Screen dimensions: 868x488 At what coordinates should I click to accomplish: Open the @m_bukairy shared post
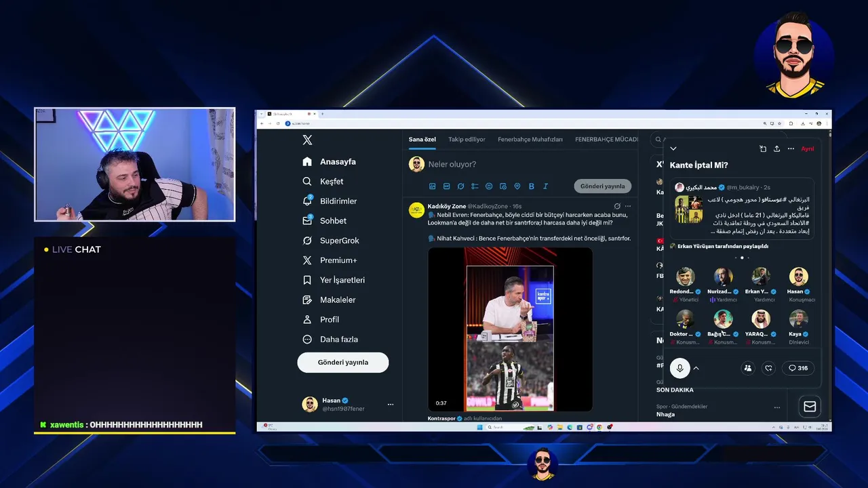coord(742,208)
